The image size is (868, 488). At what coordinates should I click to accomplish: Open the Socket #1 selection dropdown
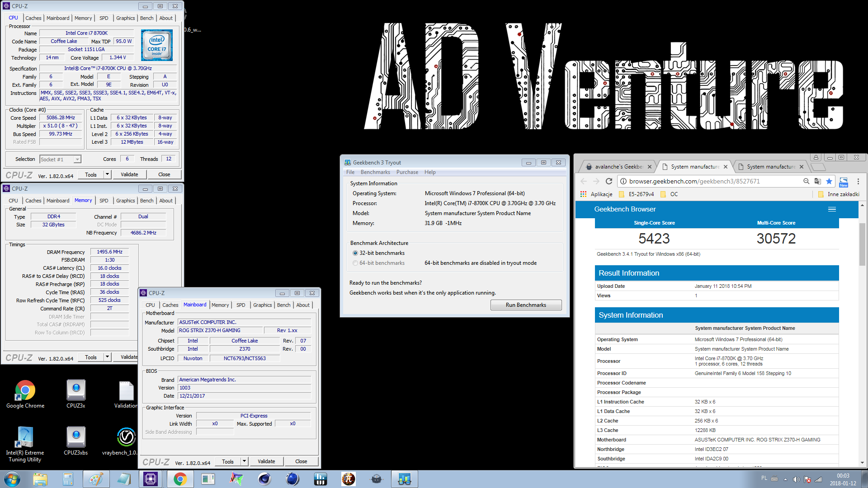click(61, 159)
